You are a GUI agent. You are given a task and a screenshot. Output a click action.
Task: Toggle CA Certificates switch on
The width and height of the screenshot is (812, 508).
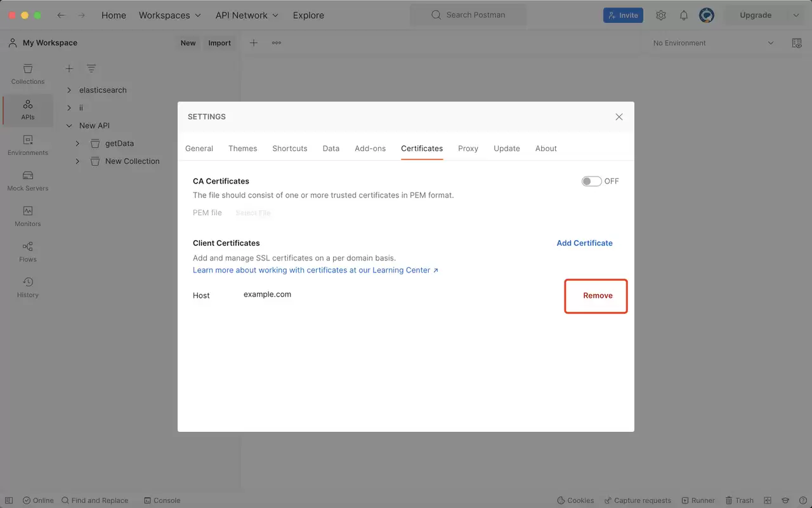click(591, 181)
